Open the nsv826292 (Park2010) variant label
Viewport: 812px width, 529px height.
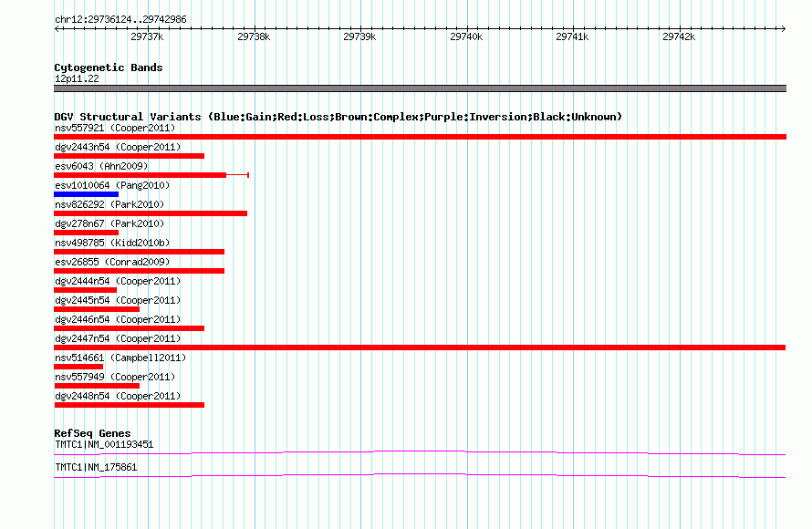point(109,204)
